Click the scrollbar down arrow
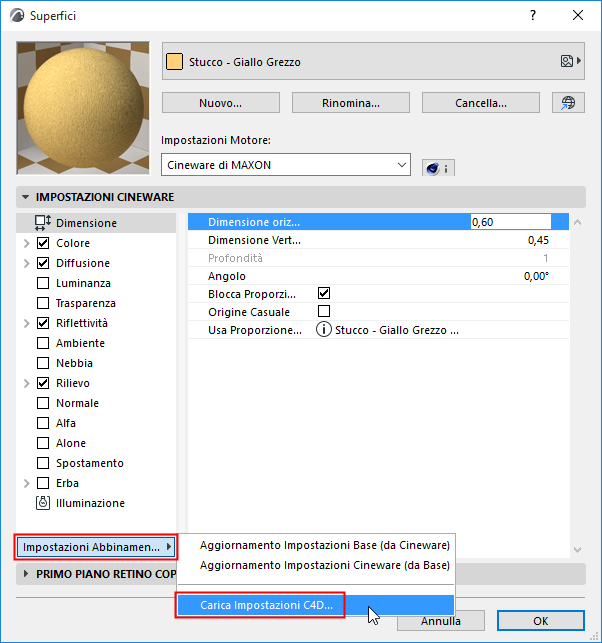This screenshot has height=643, width=602. pos(577,550)
